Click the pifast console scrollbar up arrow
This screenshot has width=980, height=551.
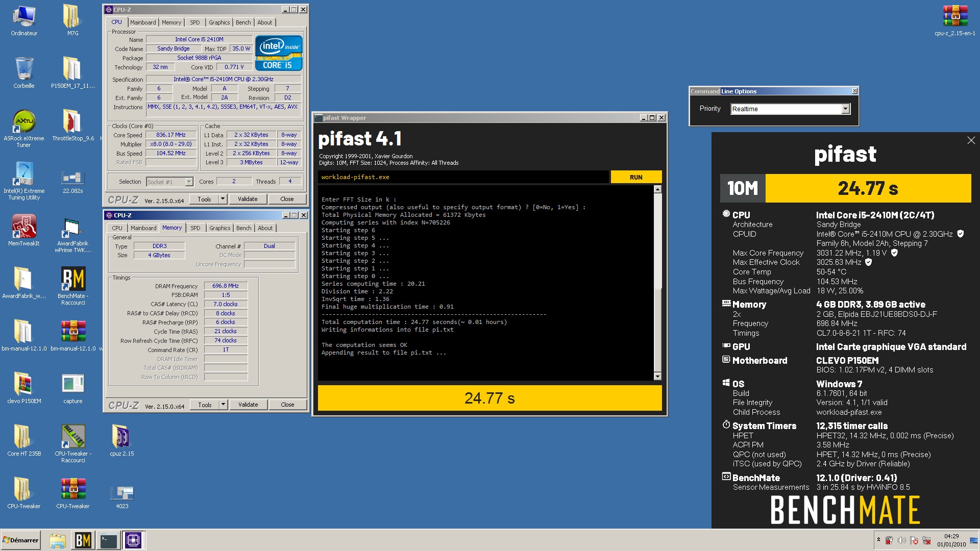[657, 189]
